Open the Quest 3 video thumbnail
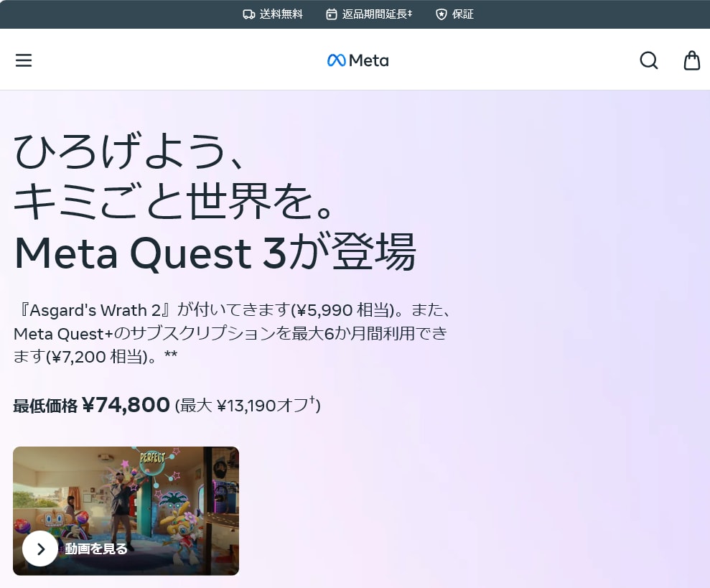Image resolution: width=710 pixels, height=588 pixels. pyautogui.click(x=126, y=511)
